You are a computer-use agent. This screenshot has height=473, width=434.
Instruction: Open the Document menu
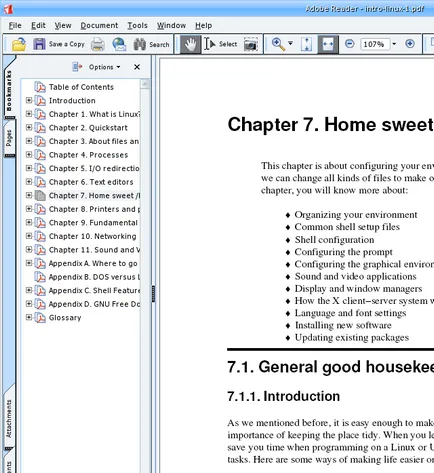click(99, 25)
